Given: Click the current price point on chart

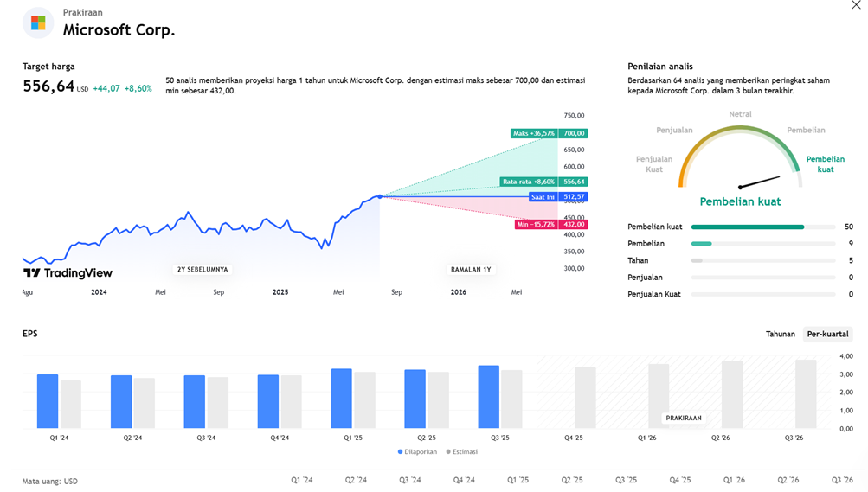Looking at the screenshot, I should [380, 196].
